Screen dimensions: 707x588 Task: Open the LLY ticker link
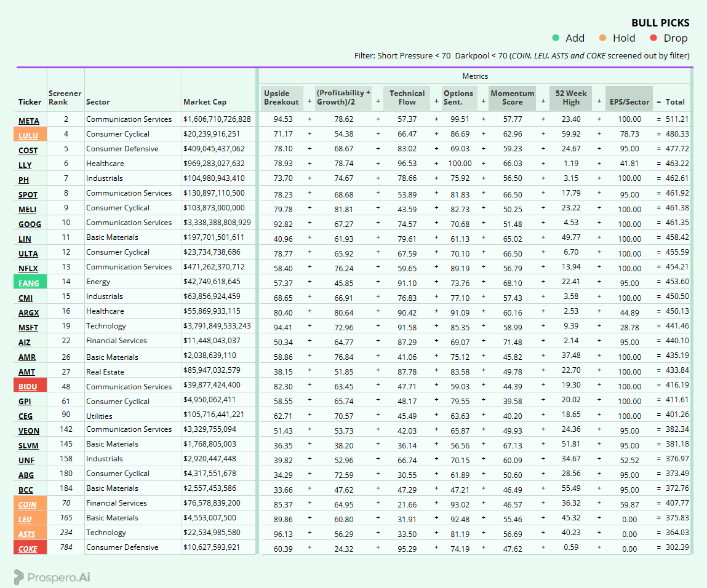pyautogui.click(x=25, y=165)
